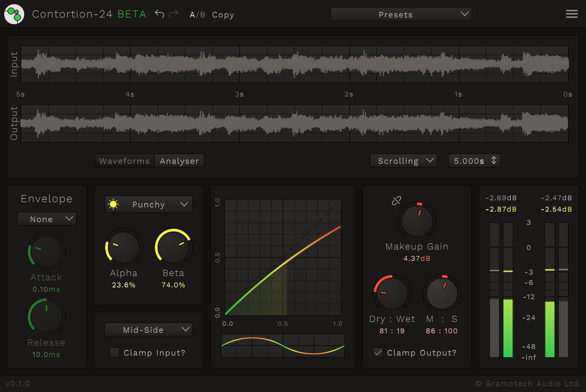Click the Dry : Wet knob

[x=392, y=293]
